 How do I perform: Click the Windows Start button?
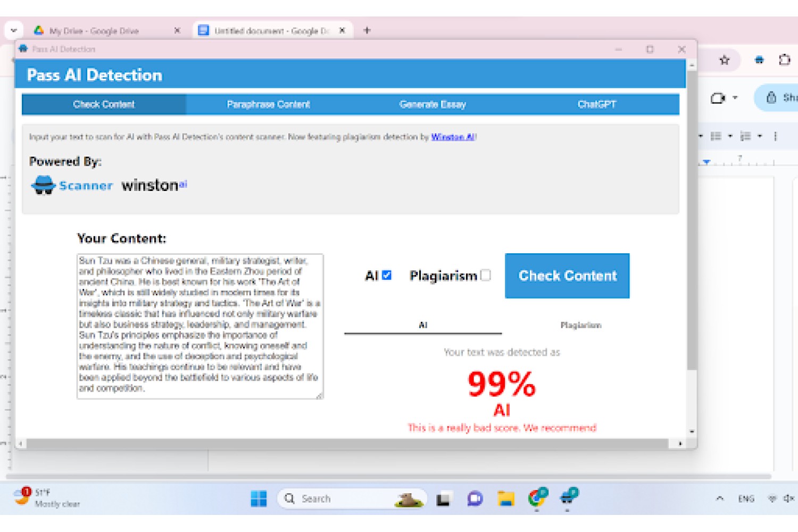pyautogui.click(x=259, y=498)
